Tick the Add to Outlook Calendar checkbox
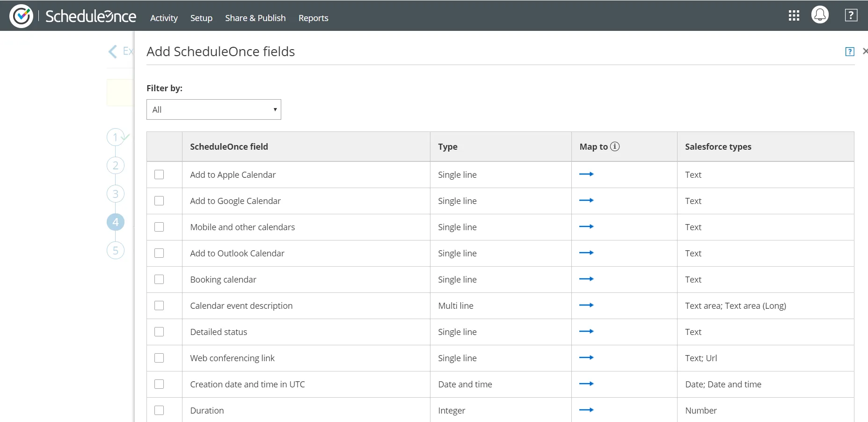This screenshot has height=422, width=868. 159,253
